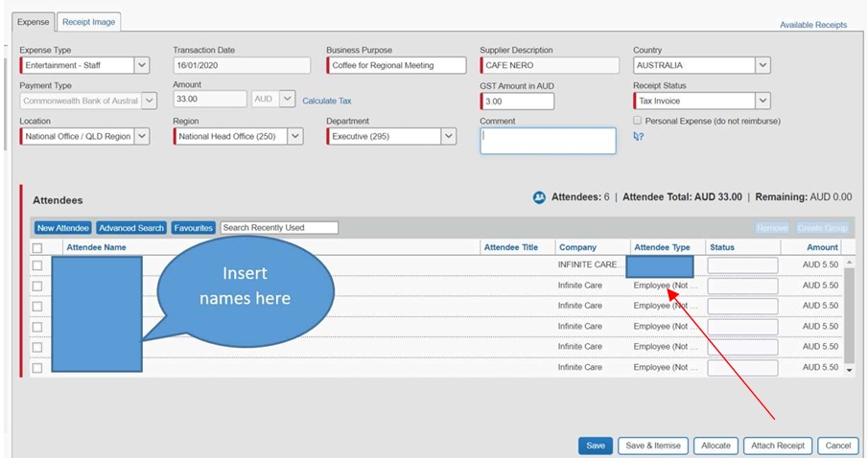Image resolution: width=868 pixels, height=458 pixels.
Task: Click the New Attendee button
Action: point(63,228)
